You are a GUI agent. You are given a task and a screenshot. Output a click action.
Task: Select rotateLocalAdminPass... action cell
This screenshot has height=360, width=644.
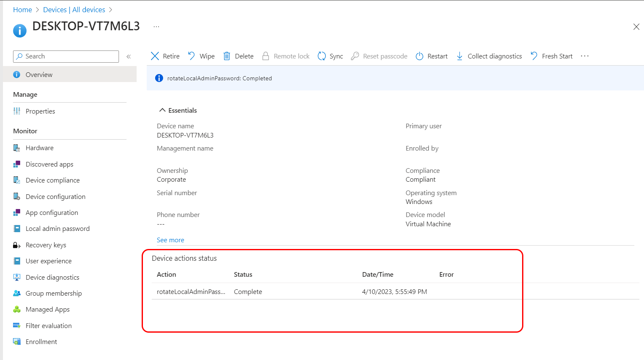click(x=191, y=291)
